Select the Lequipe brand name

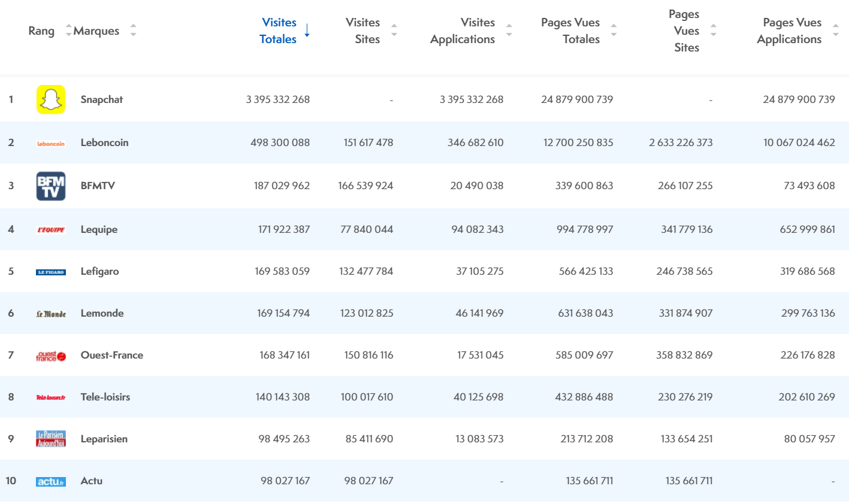click(x=99, y=230)
